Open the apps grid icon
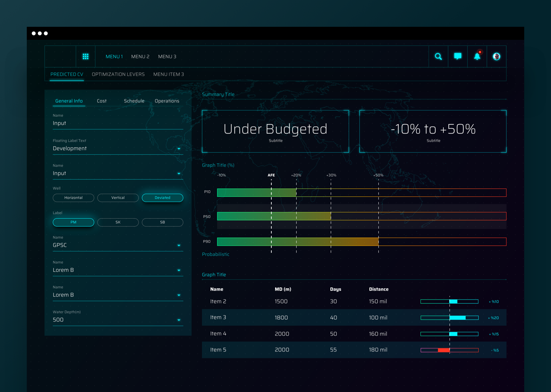Viewport: 551px width, 392px height. pos(85,57)
